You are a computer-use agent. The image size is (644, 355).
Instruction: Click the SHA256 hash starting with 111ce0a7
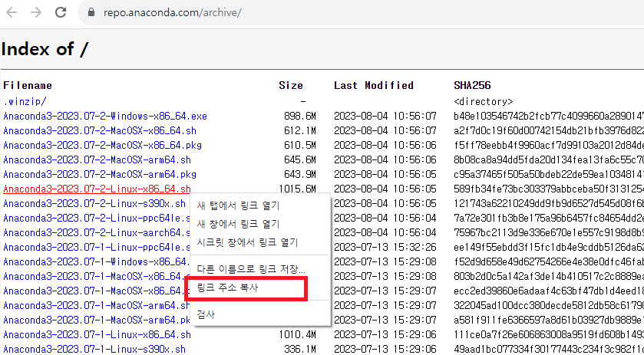pos(548,335)
